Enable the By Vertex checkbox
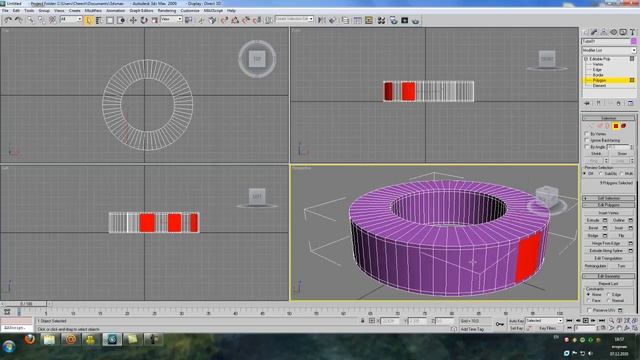 point(587,133)
